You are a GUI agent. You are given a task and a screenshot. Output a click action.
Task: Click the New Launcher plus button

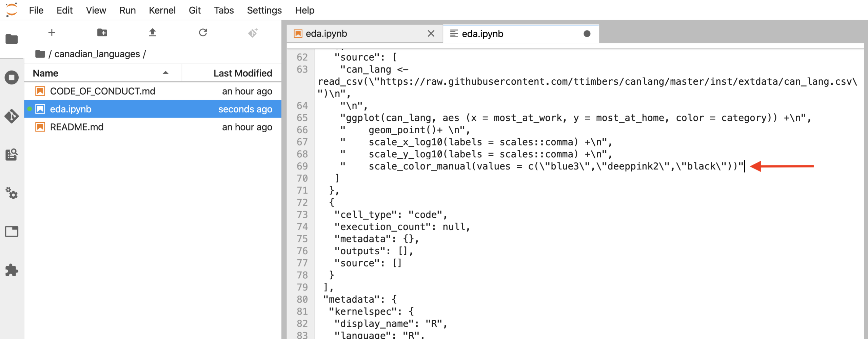[52, 33]
